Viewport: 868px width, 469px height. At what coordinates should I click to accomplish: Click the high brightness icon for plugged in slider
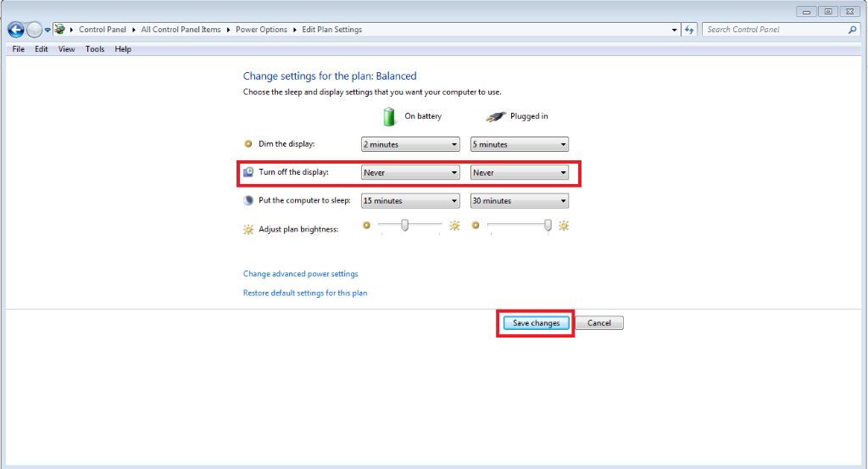[564, 226]
